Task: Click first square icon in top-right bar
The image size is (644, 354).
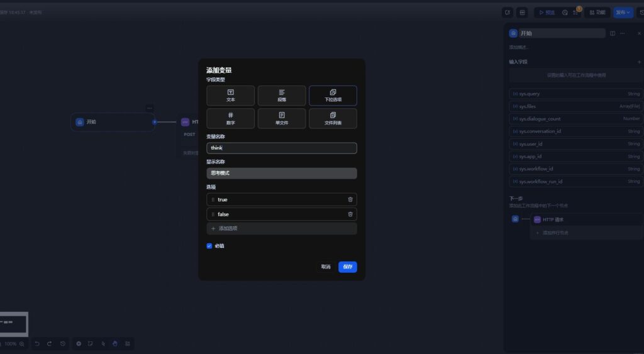Action: (508, 13)
